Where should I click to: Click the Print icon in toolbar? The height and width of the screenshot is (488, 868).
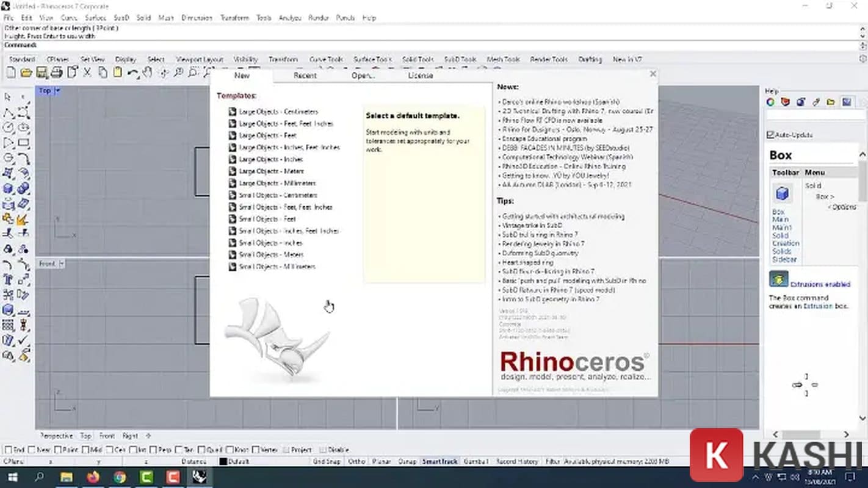coord(57,73)
